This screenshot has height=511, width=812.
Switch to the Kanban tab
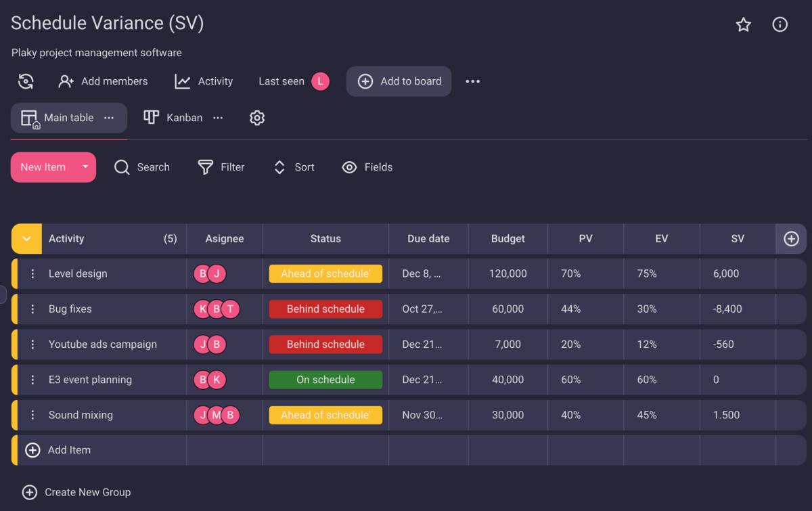click(173, 117)
